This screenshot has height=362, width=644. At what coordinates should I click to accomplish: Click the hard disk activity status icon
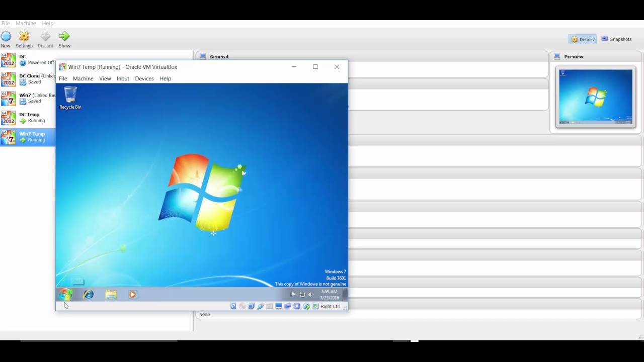[233, 306]
